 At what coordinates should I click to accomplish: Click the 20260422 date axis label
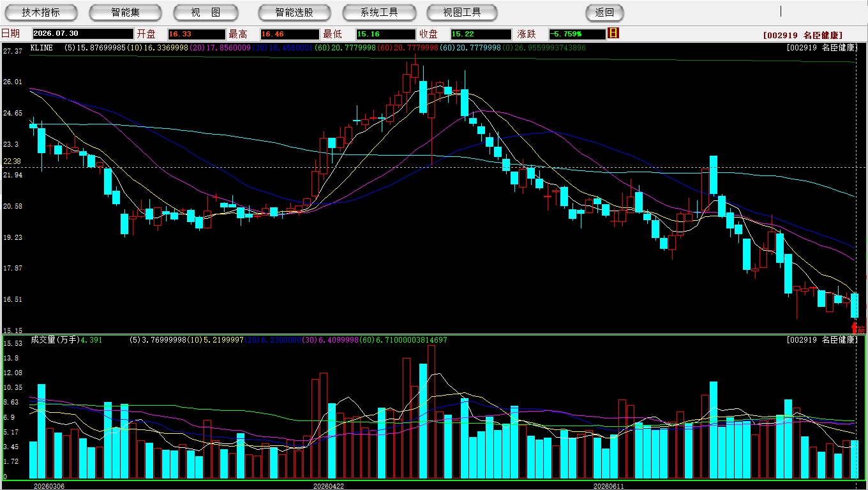pos(328,486)
